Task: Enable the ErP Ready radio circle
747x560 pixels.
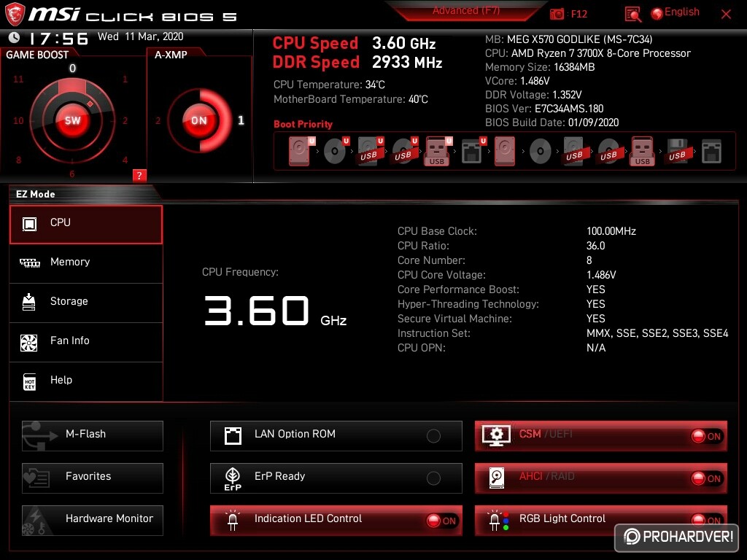Action: pyautogui.click(x=433, y=478)
